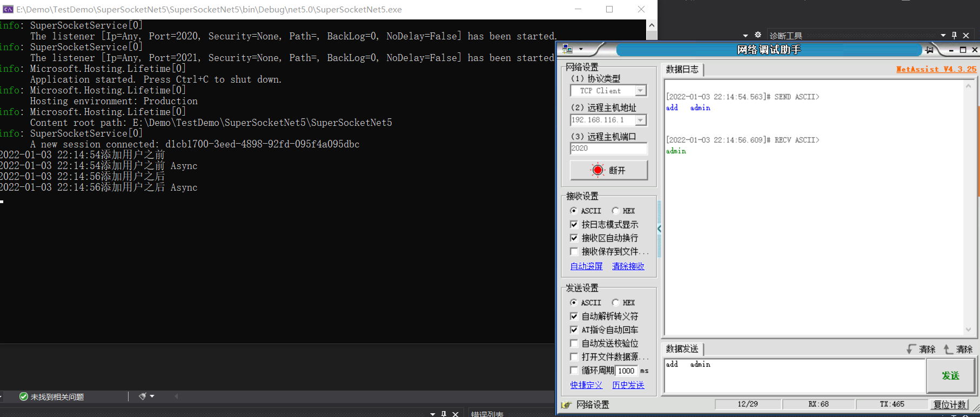Maximize the 网络调试助手 window
The image size is (980, 417).
(963, 50)
